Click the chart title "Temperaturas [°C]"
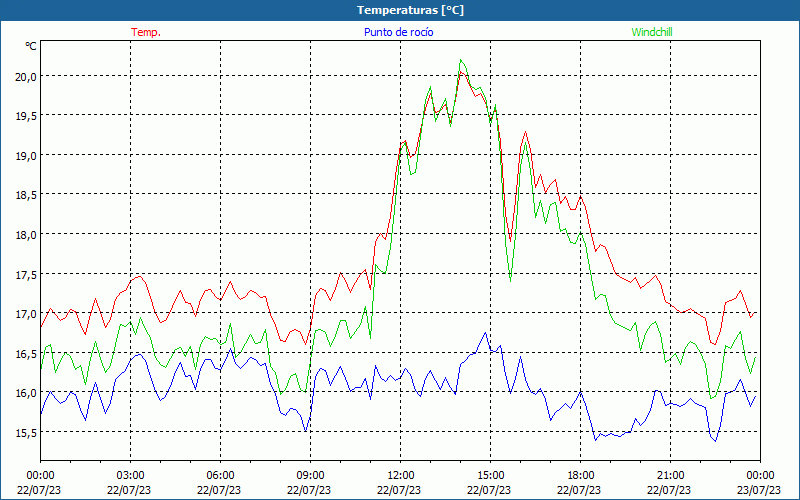The image size is (800, 500). click(x=410, y=10)
